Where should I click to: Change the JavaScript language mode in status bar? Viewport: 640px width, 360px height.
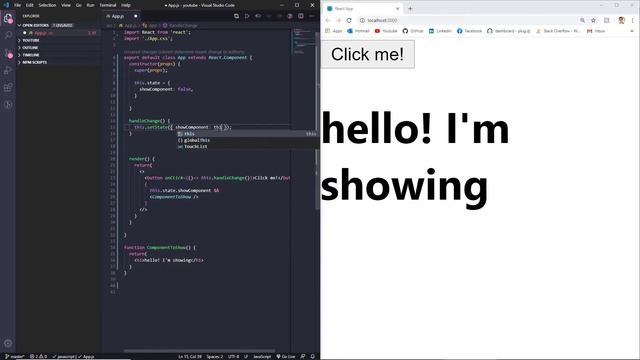click(x=262, y=356)
